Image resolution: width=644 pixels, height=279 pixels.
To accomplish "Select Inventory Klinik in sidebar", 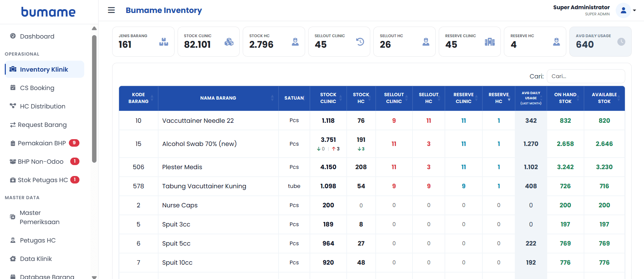I will click(x=44, y=69).
